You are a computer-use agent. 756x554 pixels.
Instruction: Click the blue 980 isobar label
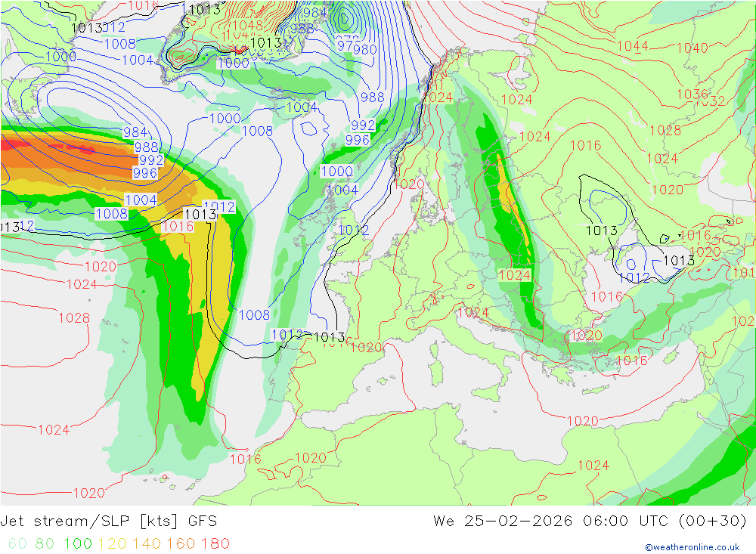click(x=365, y=49)
